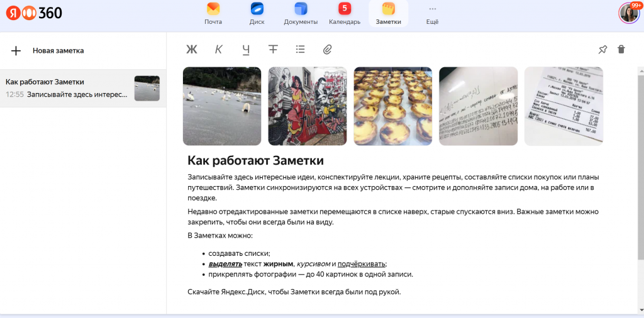644x318 pixels.
Task: Click the scrollbar up arrow
Action: (641, 70)
